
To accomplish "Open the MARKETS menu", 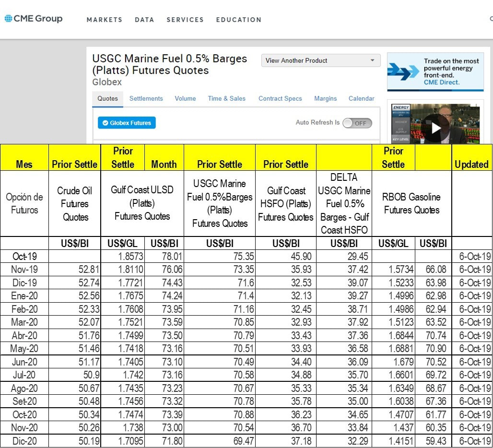I will (105, 20).
